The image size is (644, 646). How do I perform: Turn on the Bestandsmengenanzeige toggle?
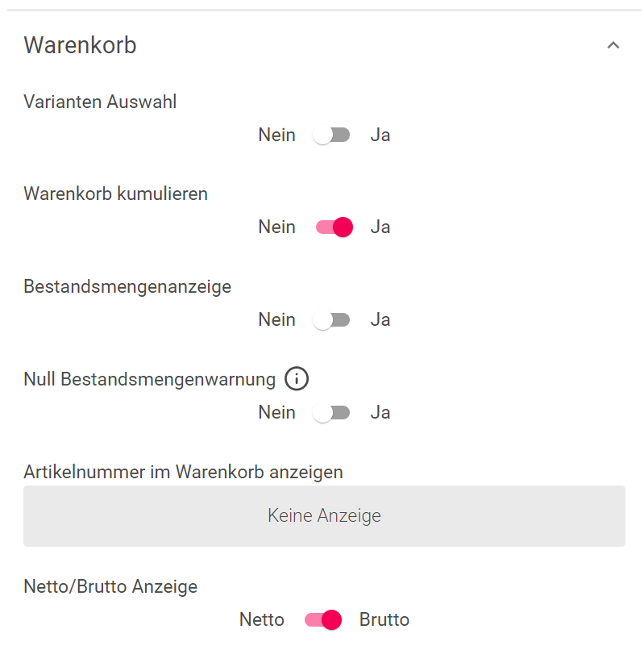pyautogui.click(x=333, y=320)
